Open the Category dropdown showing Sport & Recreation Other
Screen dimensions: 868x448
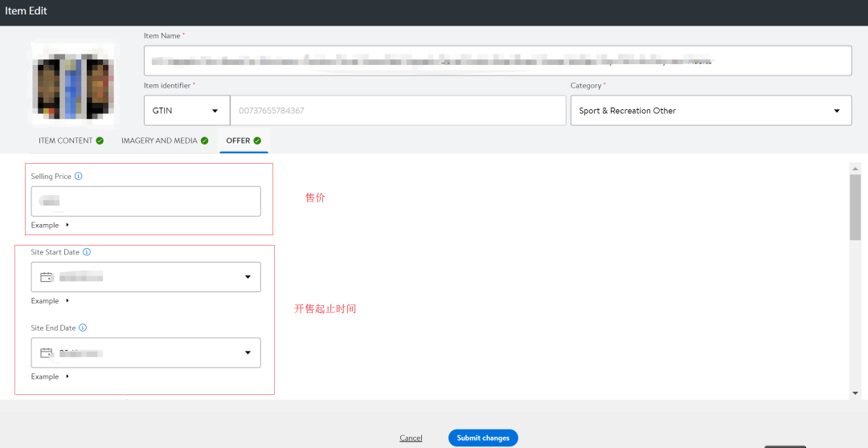click(710, 111)
